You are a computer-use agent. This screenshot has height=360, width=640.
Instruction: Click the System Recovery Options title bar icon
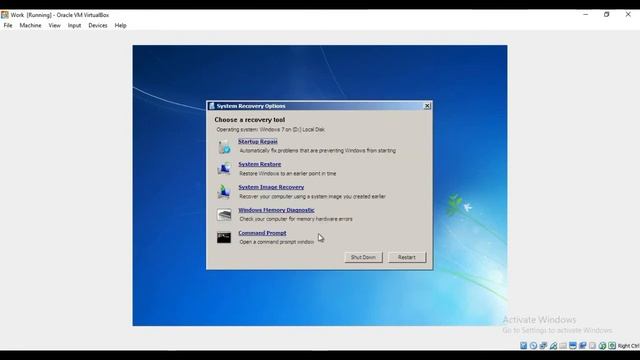(211, 106)
